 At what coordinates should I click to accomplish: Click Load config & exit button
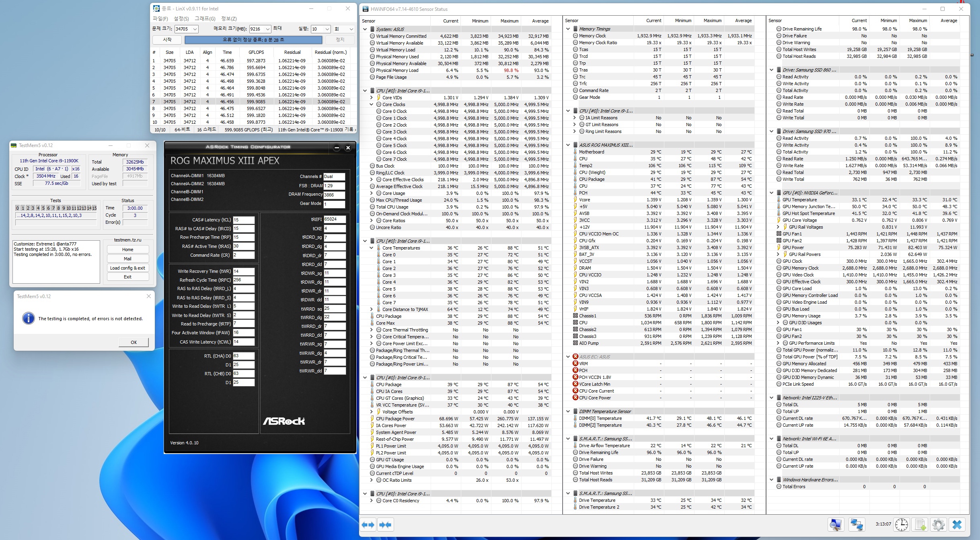[x=127, y=268]
